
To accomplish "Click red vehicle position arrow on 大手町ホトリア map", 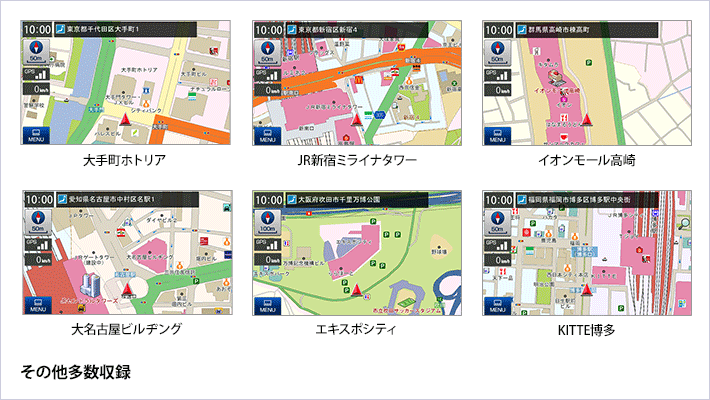I will 125,120.
